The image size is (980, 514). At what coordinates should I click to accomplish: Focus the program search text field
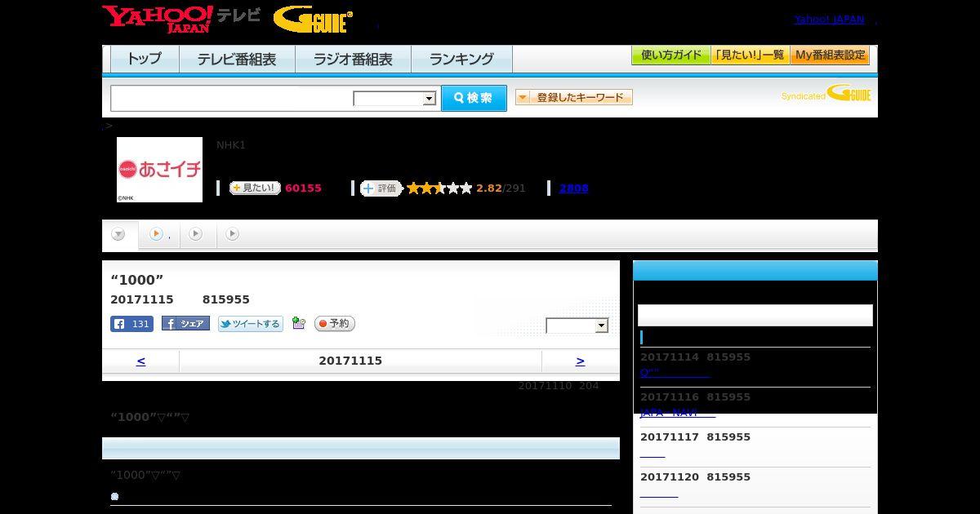click(232, 98)
